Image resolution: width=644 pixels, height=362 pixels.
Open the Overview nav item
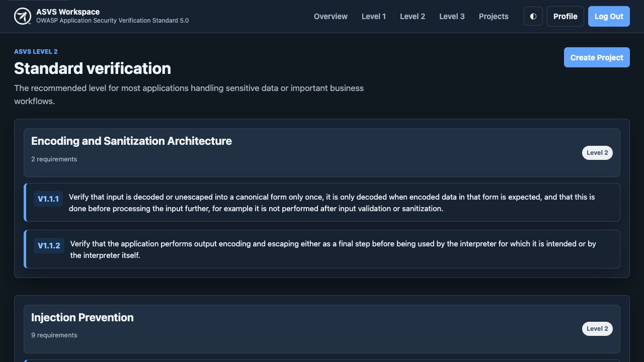click(331, 16)
